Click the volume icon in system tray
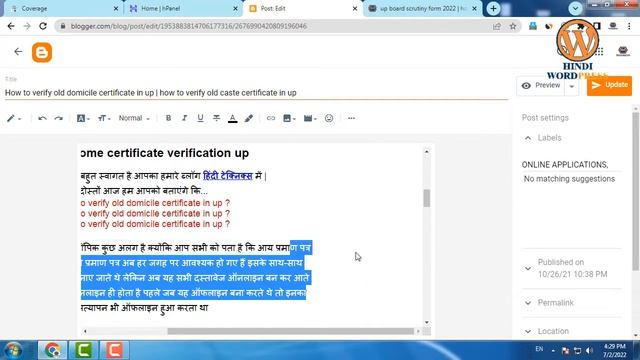This screenshot has width=640, height=360. 589,351
